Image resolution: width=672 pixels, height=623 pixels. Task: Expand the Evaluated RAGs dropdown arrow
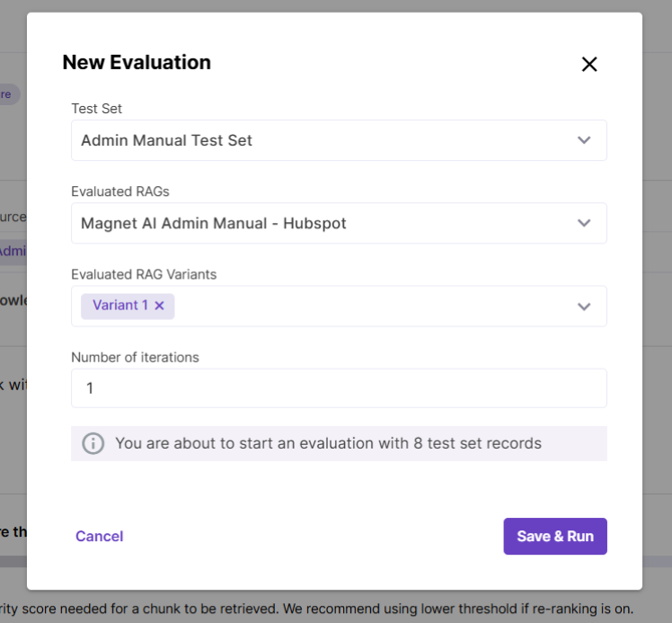[584, 223]
